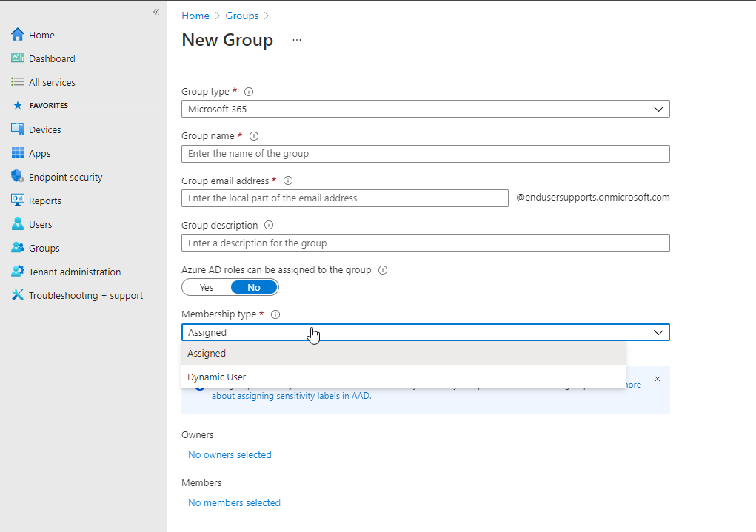Click the New Group page title
This screenshot has height=532, width=756.
227,40
